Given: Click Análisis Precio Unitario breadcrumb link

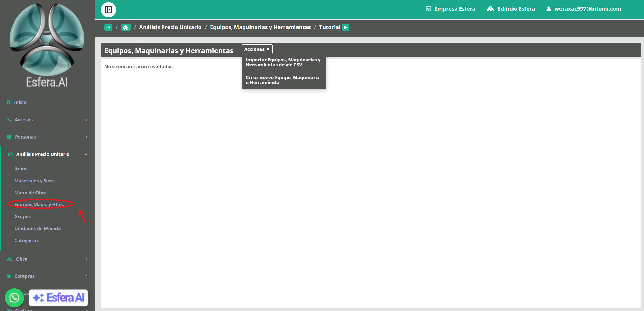Looking at the screenshot, I should coord(170,27).
